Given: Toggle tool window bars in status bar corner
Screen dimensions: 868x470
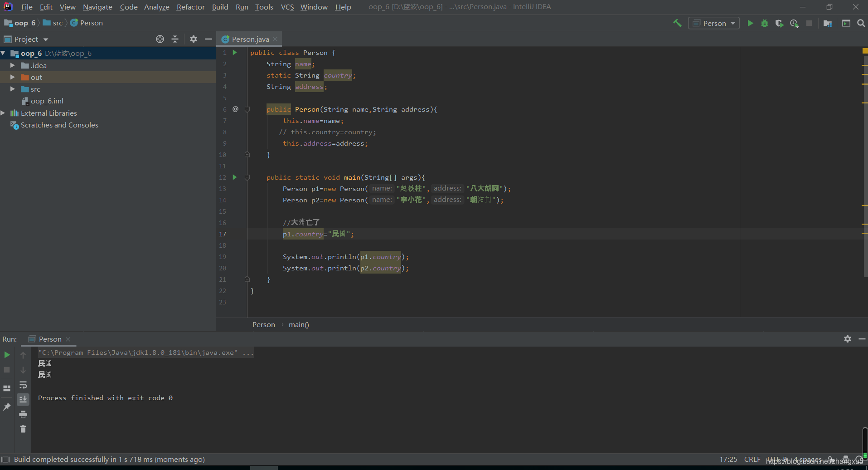Looking at the screenshot, I should (5, 460).
